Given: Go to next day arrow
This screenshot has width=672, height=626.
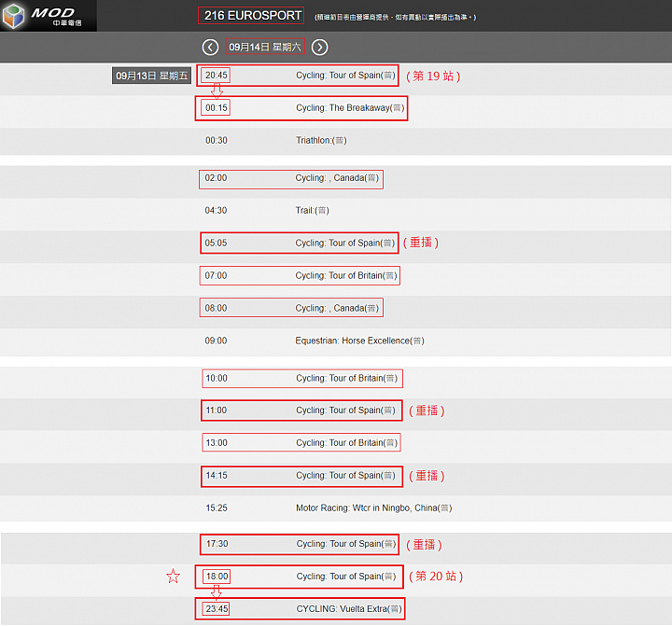Looking at the screenshot, I should point(319,48).
